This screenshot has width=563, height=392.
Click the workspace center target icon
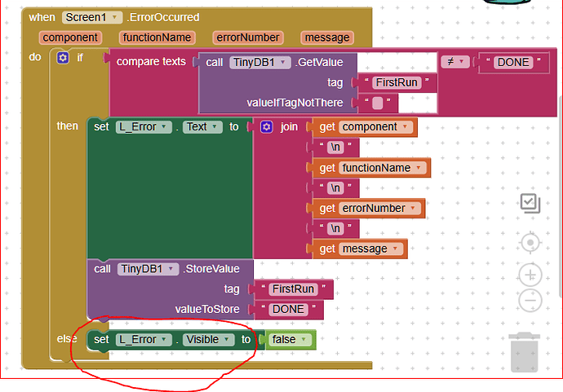tap(530, 243)
